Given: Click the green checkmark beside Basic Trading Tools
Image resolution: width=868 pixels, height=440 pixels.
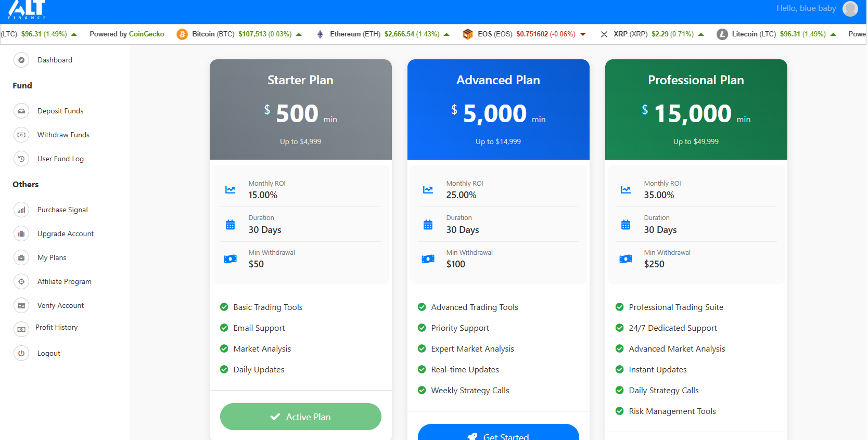Looking at the screenshot, I should tap(224, 307).
